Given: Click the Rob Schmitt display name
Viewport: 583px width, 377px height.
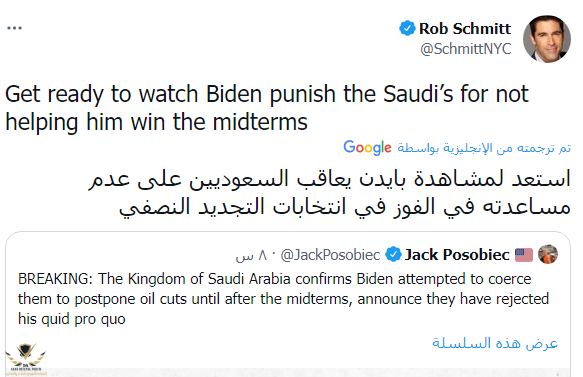Looking at the screenshot, I should coord(465,29).
